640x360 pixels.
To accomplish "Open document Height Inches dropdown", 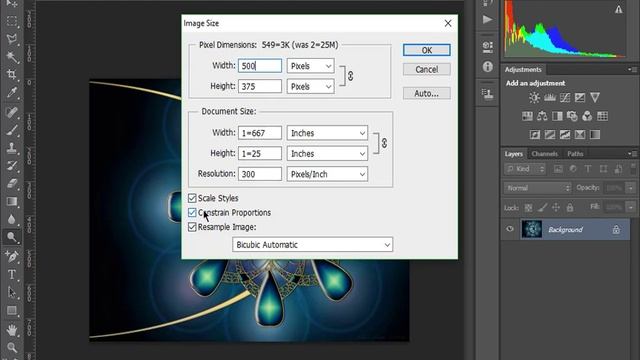I will click(x=327, y=153).
